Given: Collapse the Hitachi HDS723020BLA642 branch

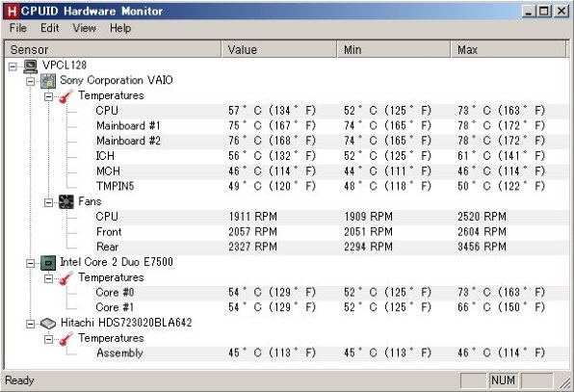Looking at the screenshot, I should (x=31, y=324).
